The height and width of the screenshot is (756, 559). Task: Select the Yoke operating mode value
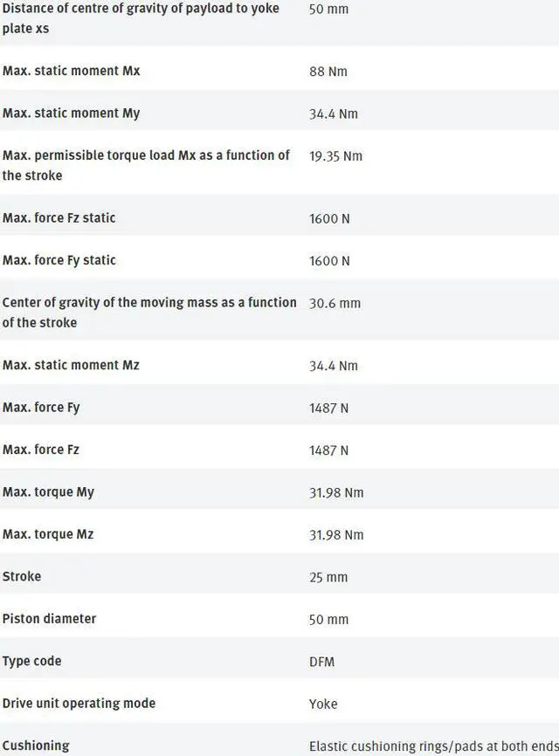point(323,704)
